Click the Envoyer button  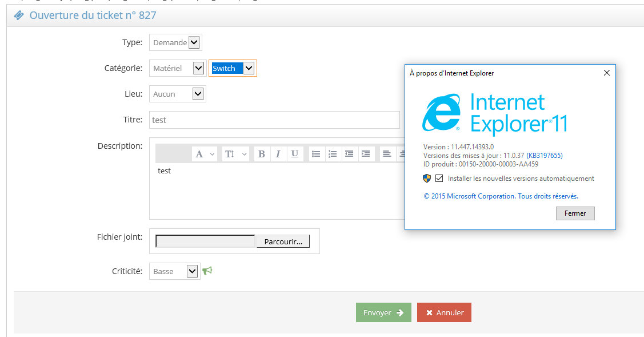(383, 313)
